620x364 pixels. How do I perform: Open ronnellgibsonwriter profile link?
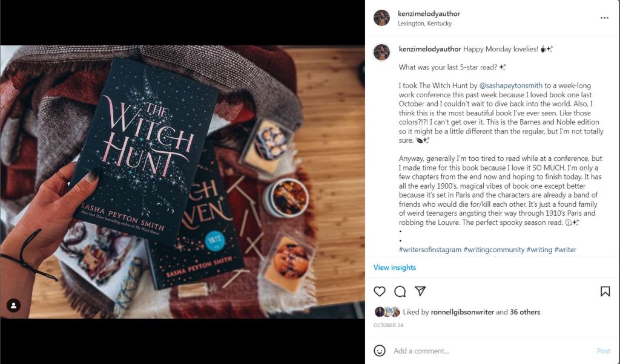point(462,312)
